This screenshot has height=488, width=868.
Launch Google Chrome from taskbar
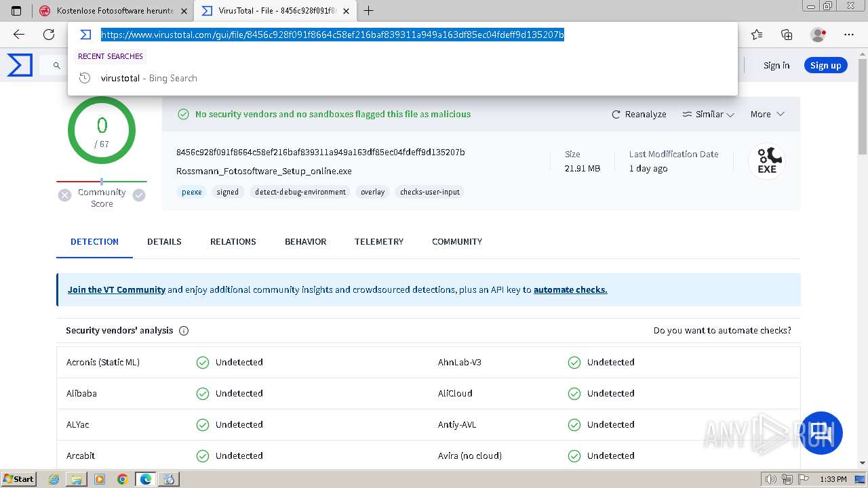(122, 479)
